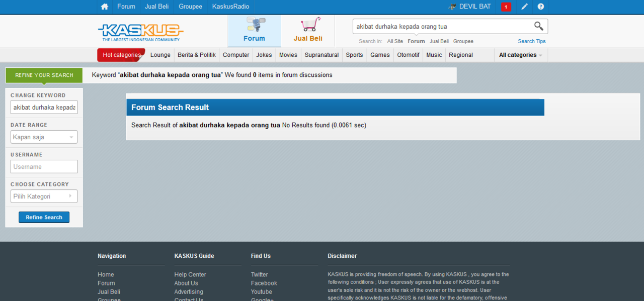Set search scope to Forum
This screenshot has width=644, height=301.
pyautogui.click(x=416, y=41)
